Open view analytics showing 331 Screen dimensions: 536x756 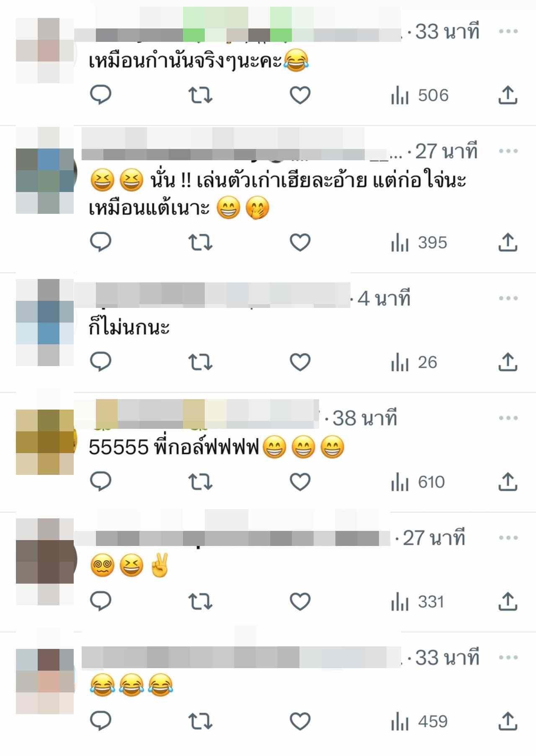click(417, 602)
